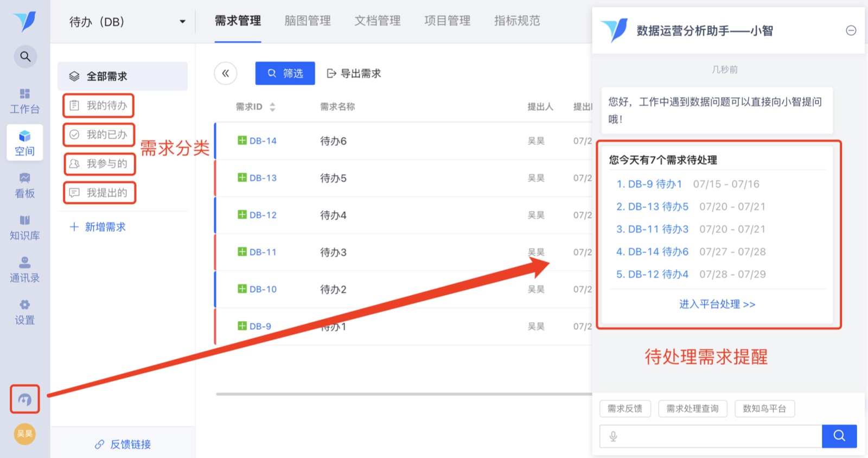Image resolution: width=868 pixels, height=458 pixels.
Task: Focus the assistant chat input field
Action: [711, 436]
